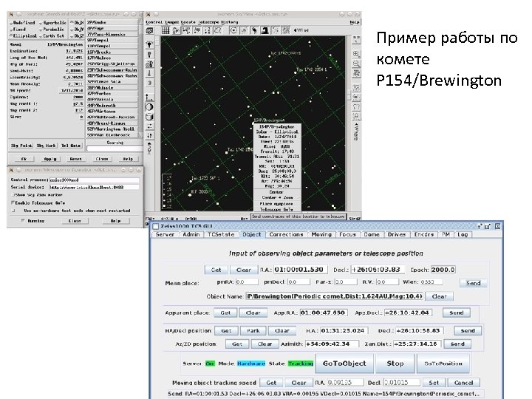This screenshot has width=532, height=399.
Task: Click the L-shaped axes icon on Sky View left toolbar
Action: [149, 98]
